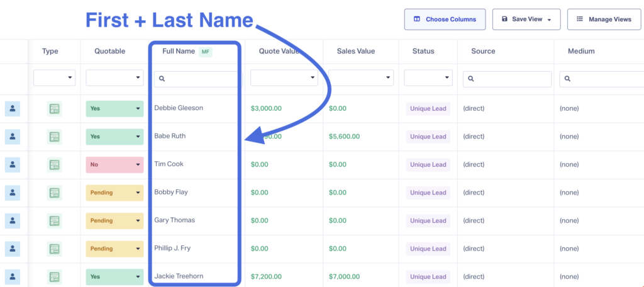Click the Status column header

pos(423,52)
